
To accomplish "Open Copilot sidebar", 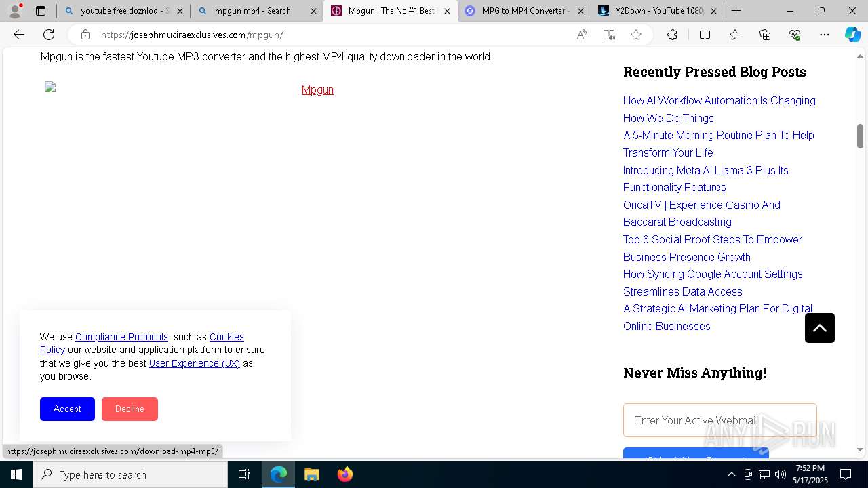I will coord(852,35).
